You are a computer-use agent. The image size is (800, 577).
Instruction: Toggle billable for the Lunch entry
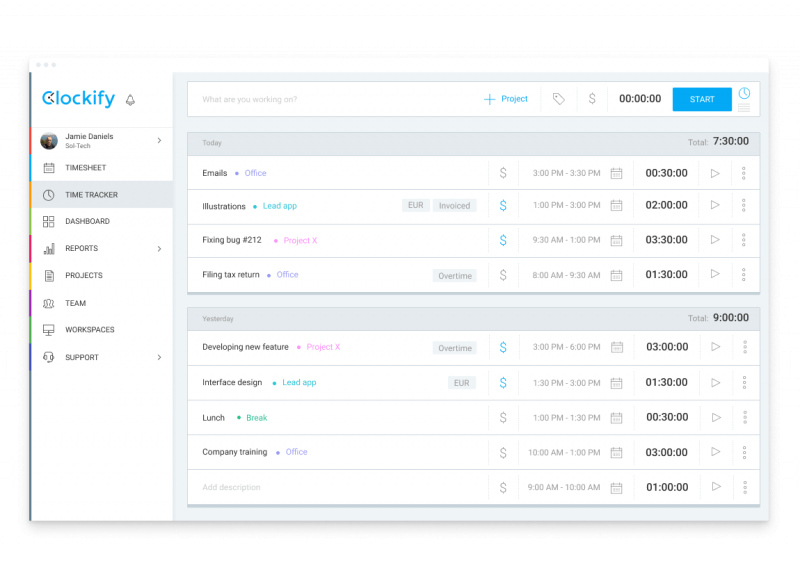tap(503, 418)
